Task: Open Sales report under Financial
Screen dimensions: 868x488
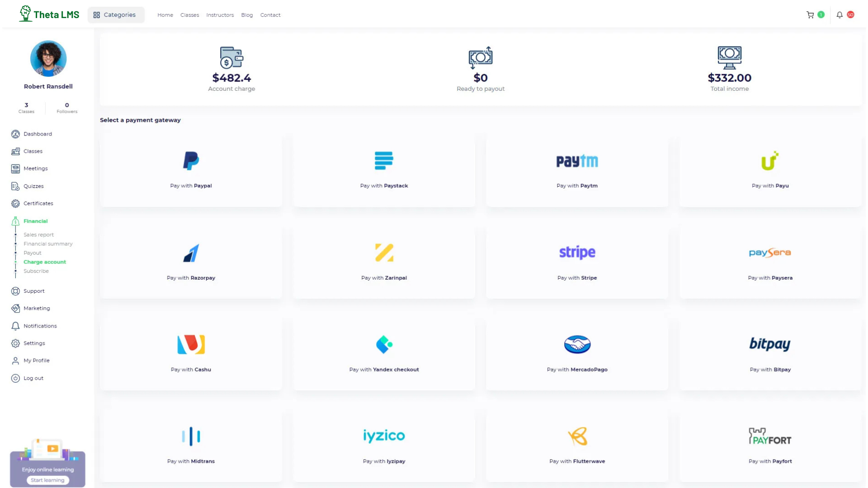Action: point(38,235)
